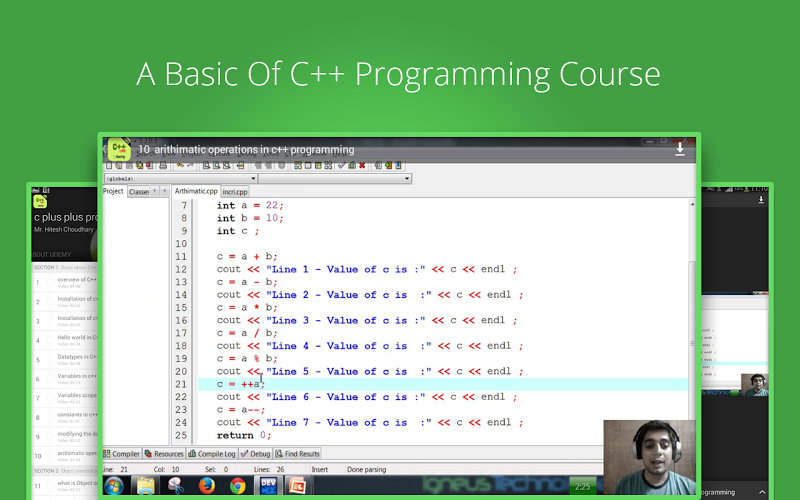Click the small webcam thumbnail in right window
This screenshot has height=500, width=800.
[x=755, y=385]
